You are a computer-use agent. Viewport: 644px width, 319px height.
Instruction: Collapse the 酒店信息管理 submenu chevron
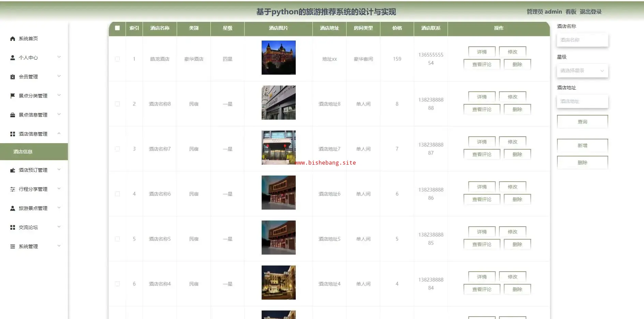[59, 133]
